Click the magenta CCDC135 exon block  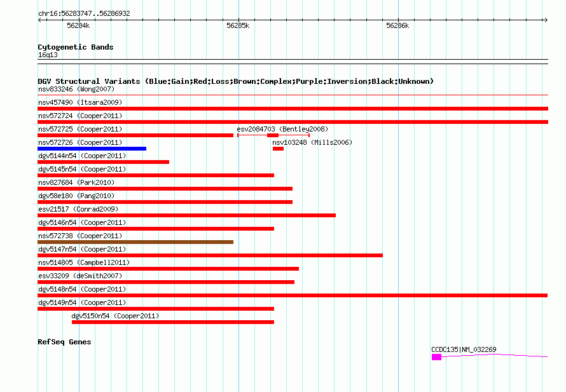click(x=436, y=357)
